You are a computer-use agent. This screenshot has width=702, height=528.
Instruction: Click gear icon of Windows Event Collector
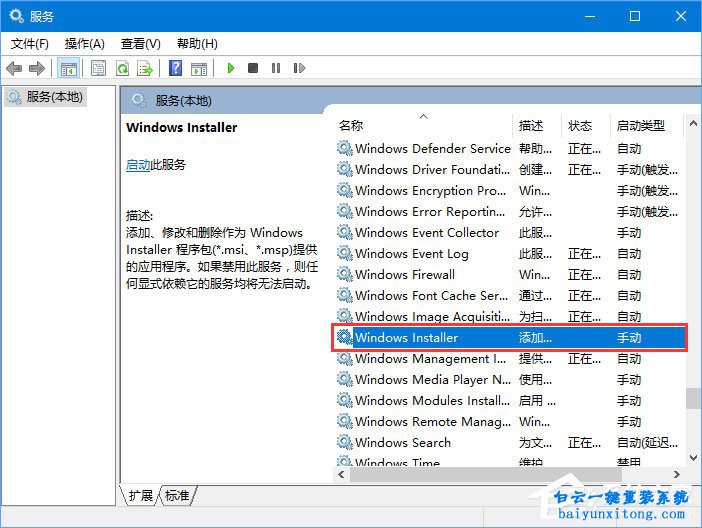tap(345, 232)
